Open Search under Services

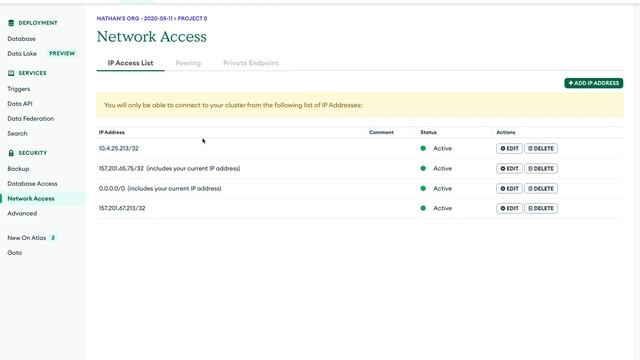(x=17, y=133)
